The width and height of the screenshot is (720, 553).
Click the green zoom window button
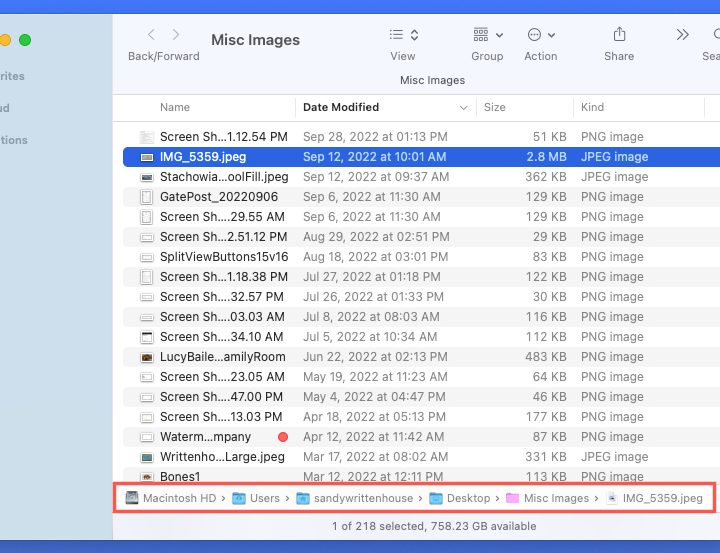(x=25, y=40)
